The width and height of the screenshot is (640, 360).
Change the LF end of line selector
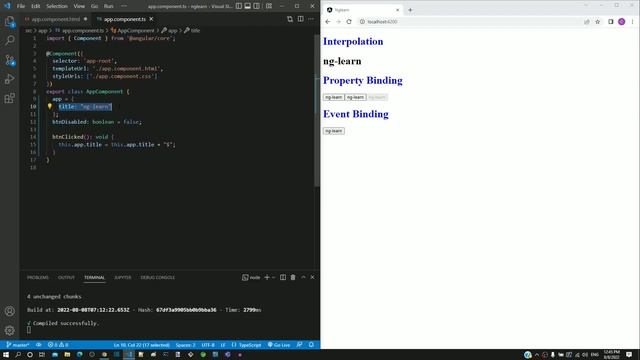223,345
